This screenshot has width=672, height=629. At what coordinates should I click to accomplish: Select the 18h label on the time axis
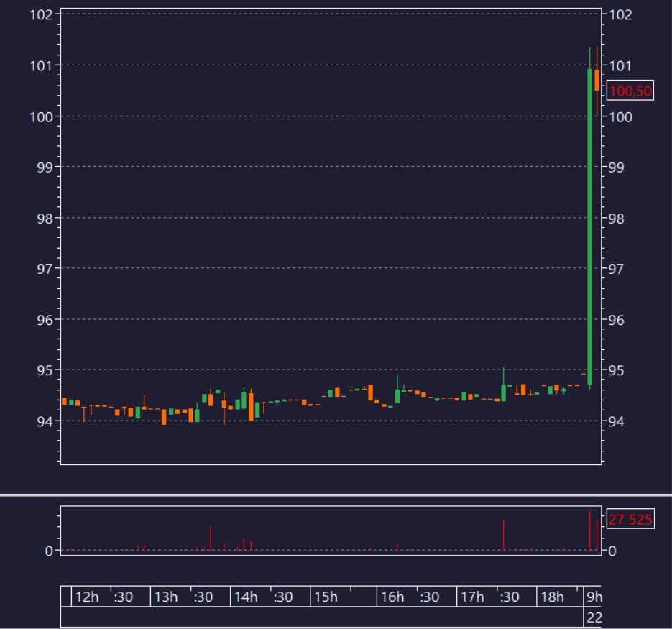coord(552,597)
